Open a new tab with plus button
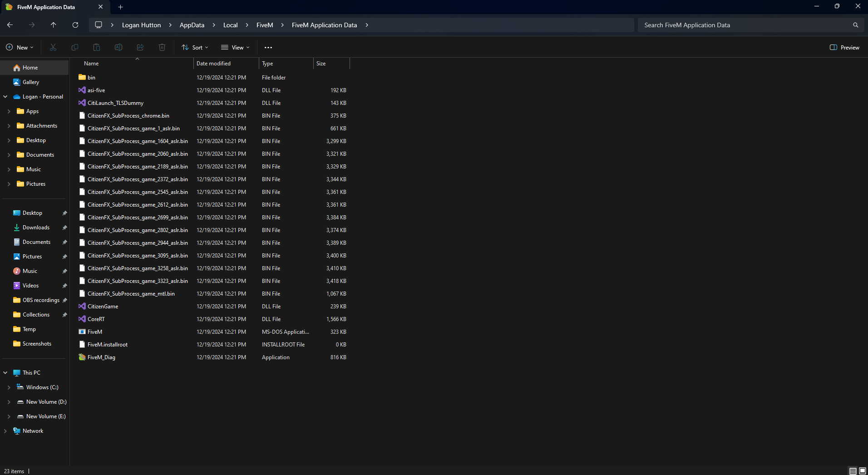 tap(121, 7)
